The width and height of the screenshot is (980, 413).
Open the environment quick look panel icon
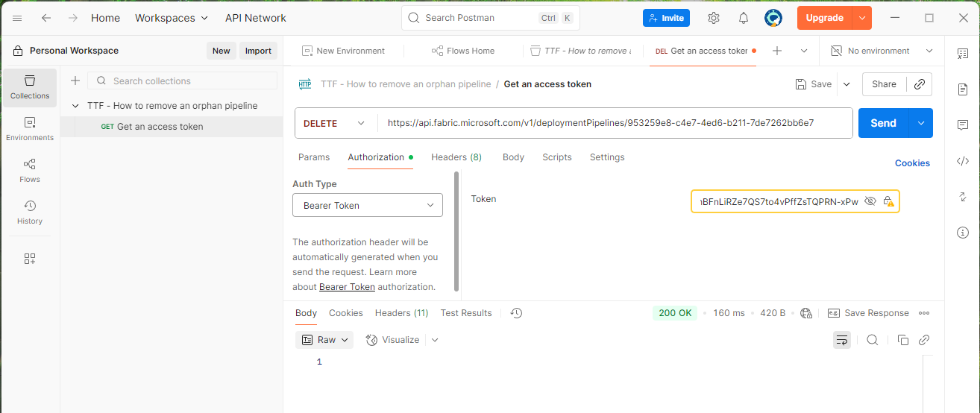[x=963, y=54]
